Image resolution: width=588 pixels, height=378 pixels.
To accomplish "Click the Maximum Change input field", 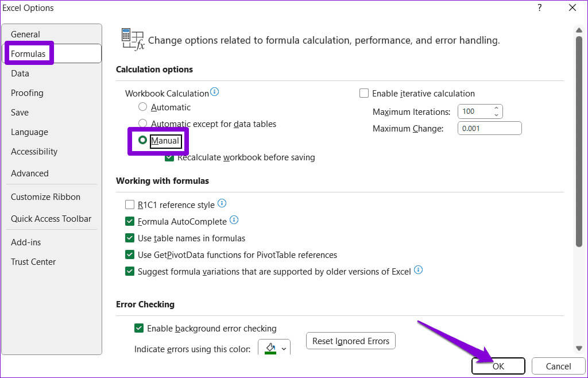I will tap(489, 128).
